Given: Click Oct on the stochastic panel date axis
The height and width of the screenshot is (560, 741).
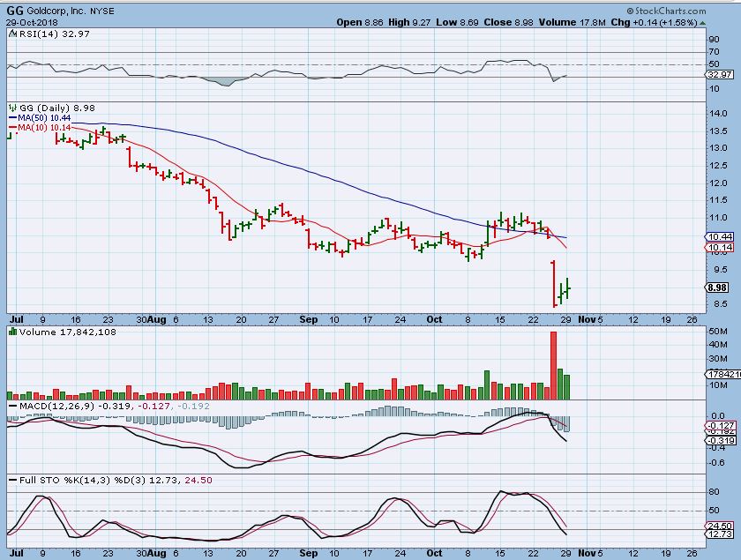Looking at the screenshot, I should (434, 553).
